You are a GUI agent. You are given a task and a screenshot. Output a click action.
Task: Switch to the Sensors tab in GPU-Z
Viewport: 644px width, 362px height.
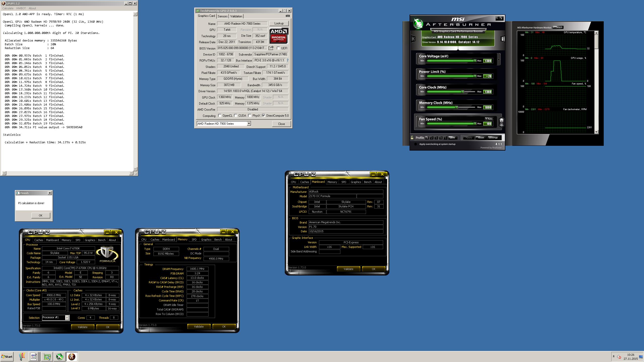[222, 16]
